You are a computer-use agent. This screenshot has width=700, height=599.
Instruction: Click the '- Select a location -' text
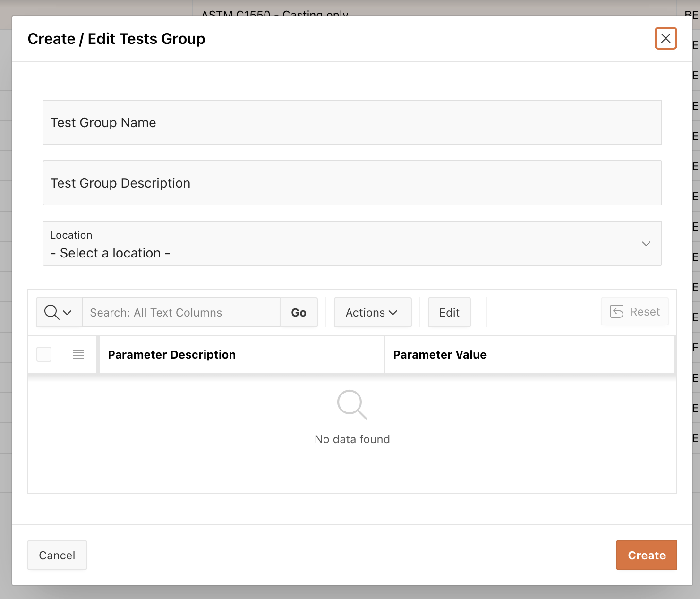[x=110, y=253]
